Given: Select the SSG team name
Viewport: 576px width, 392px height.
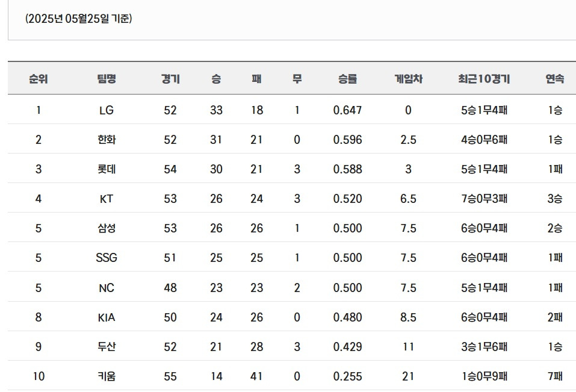Looking at the screenshot, I should pos(107,258).
